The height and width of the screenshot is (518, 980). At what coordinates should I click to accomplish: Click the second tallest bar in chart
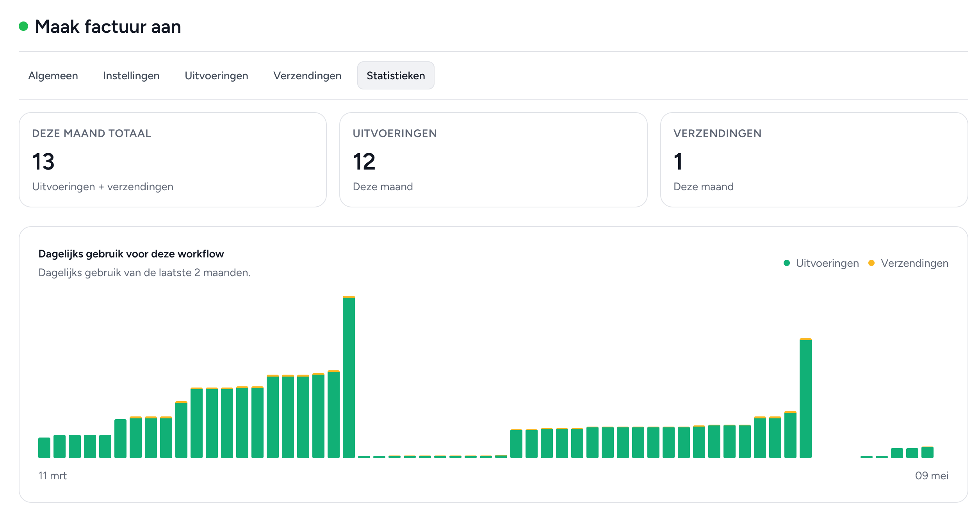(805, 398)
